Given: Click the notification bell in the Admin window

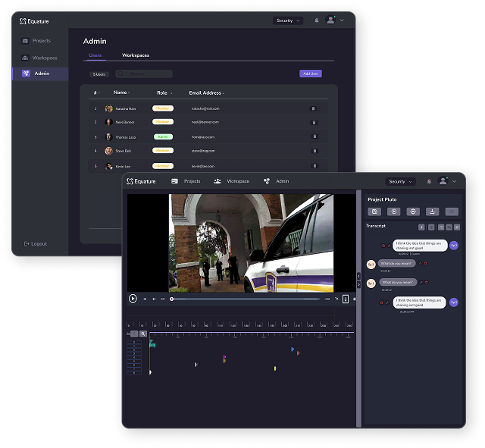Looking at the screenshot, I should pos(317,20).
